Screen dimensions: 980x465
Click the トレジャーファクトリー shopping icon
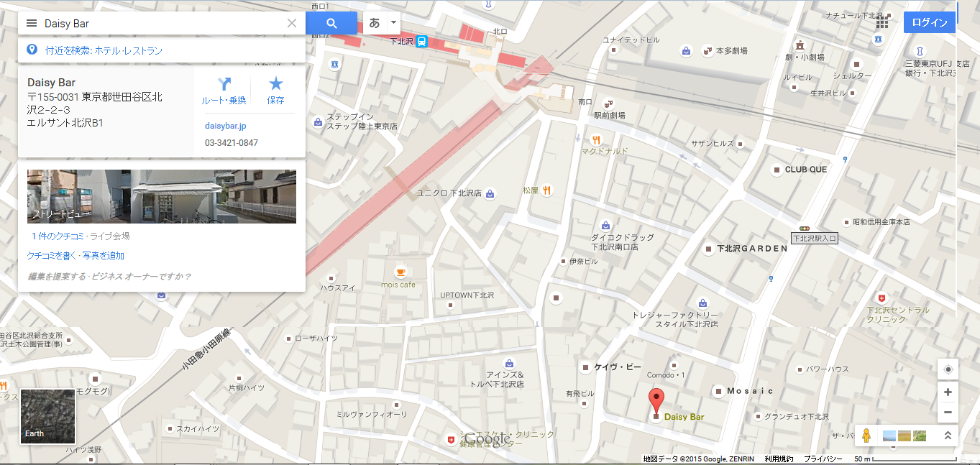702,303
